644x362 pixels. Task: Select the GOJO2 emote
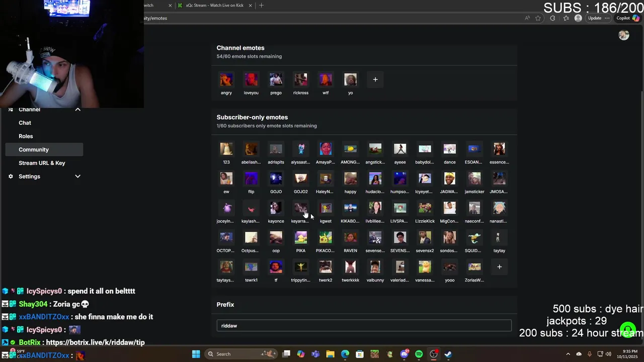coord(301,178)
